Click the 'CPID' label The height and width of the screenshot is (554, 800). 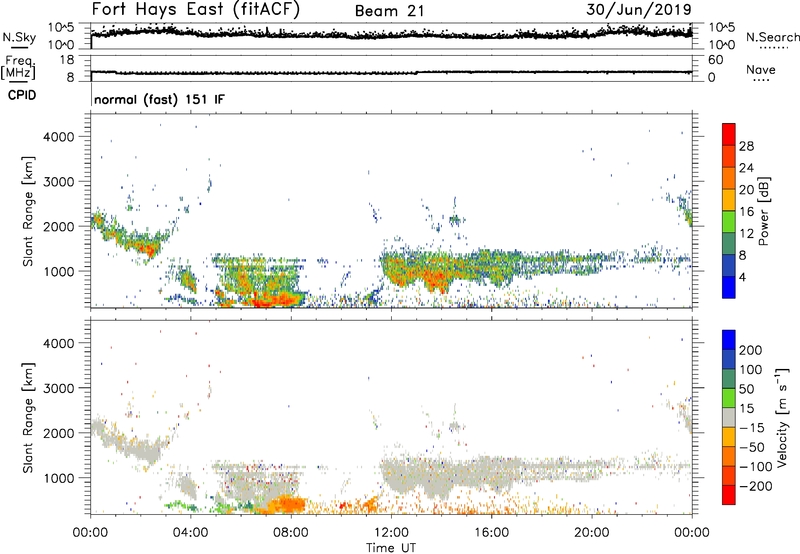(x=22, y=95)
